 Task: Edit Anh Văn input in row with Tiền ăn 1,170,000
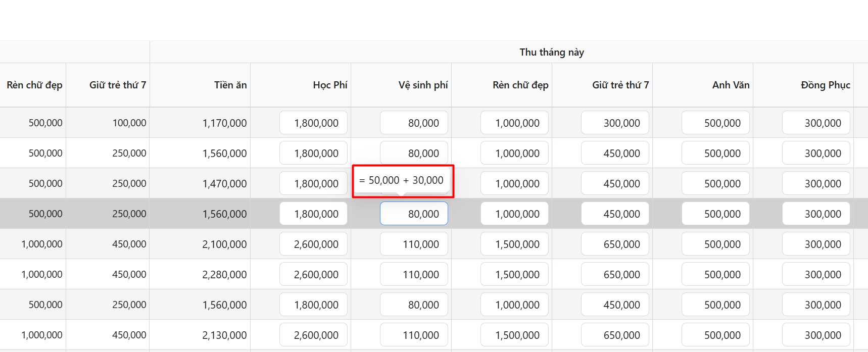[x=715, y=123]
